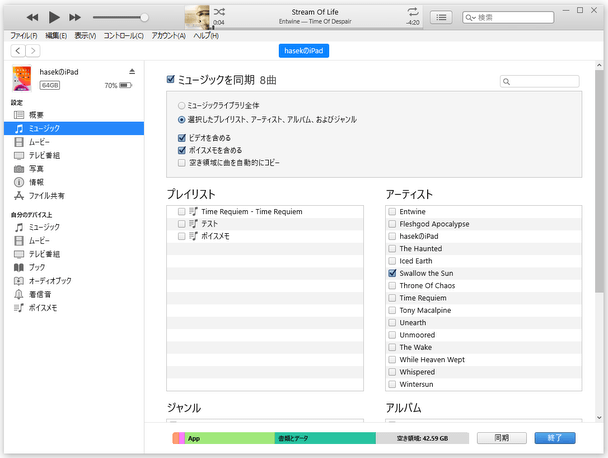
Task: Open the ヘルプ(H) menu
Action: tap(206, 36)
